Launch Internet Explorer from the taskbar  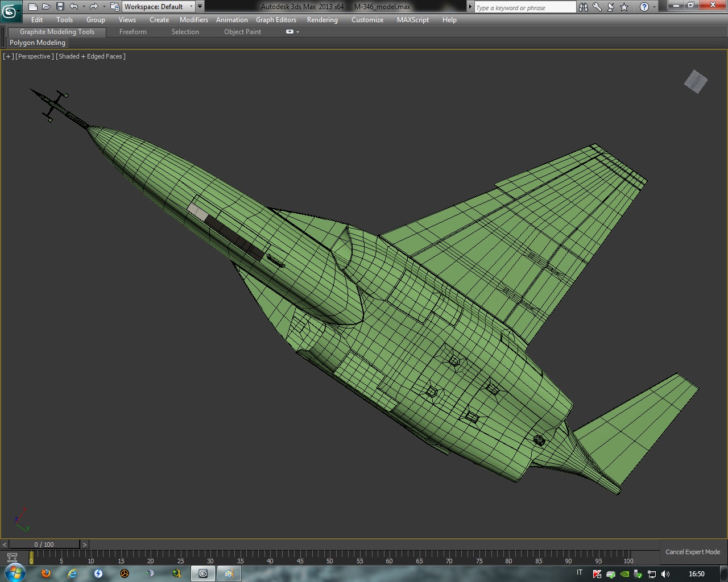click(72, 573)
